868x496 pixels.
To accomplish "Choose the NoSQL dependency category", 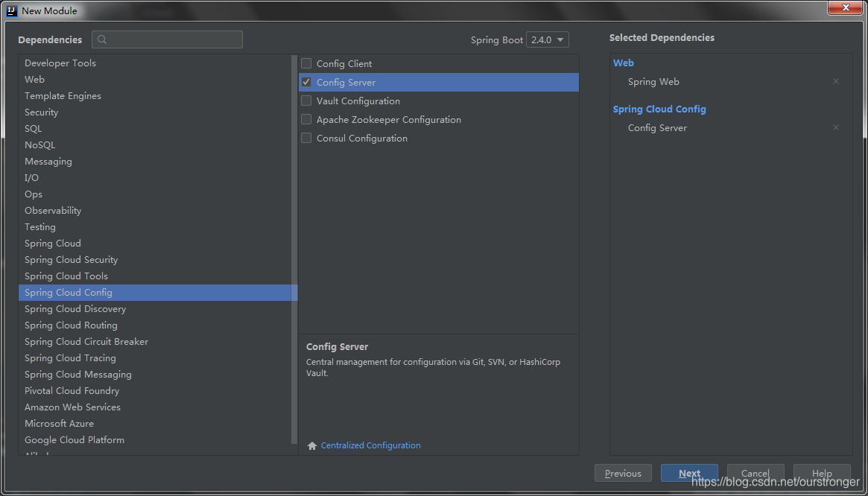I will 158,145.
